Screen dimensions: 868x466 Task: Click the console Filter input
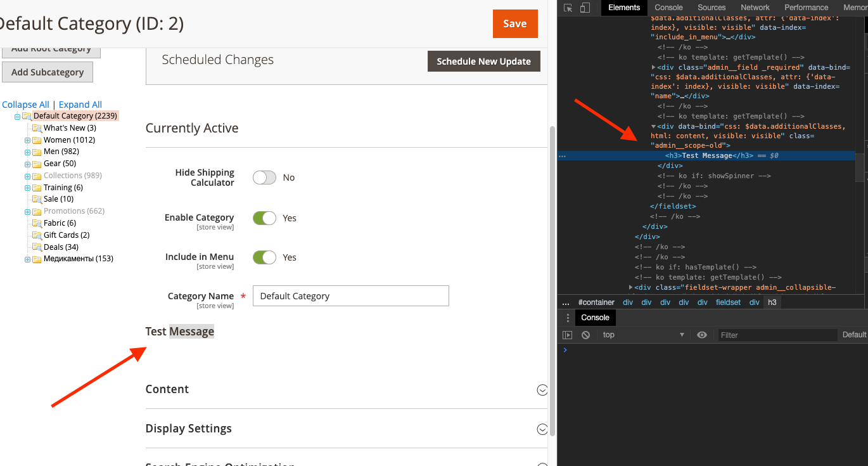777,335
